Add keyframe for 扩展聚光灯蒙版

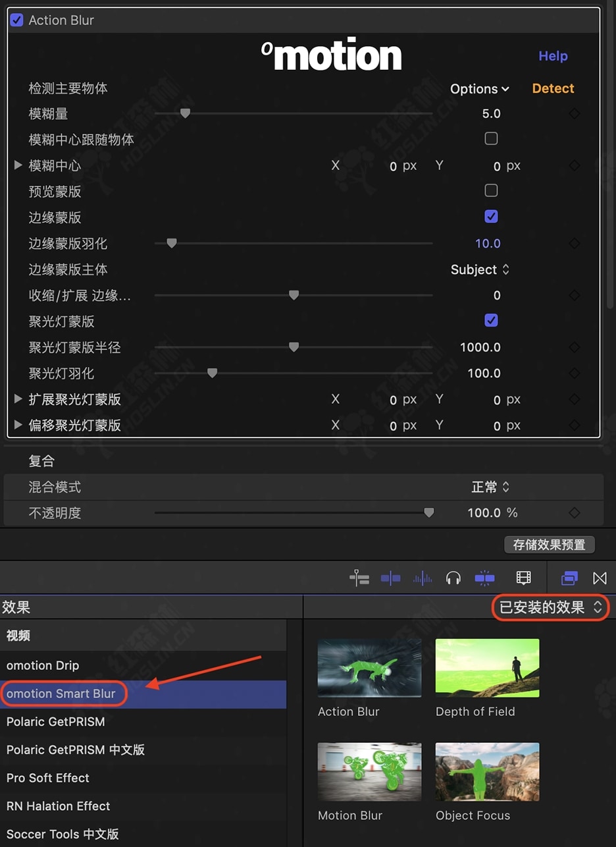click(x=575, y=400)
